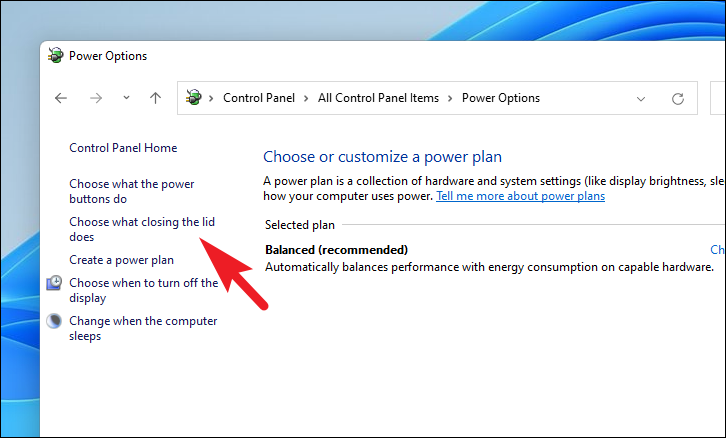
Task: Click the turn off display monitor icon
Action: tap(54, 283)
